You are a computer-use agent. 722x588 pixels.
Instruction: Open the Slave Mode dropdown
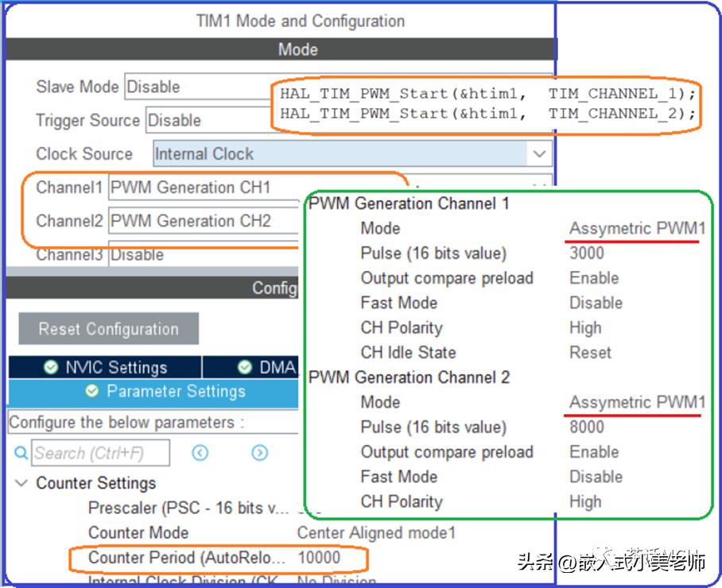[199, 87]
